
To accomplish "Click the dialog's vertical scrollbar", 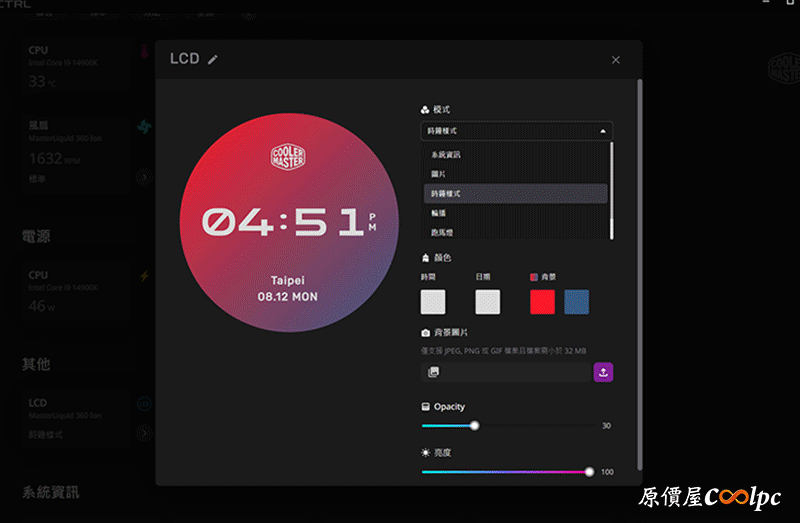I will (639, 275).
